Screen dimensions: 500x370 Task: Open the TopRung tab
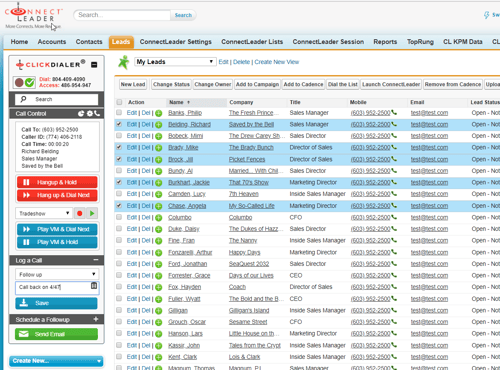click(x=420, y=42)
